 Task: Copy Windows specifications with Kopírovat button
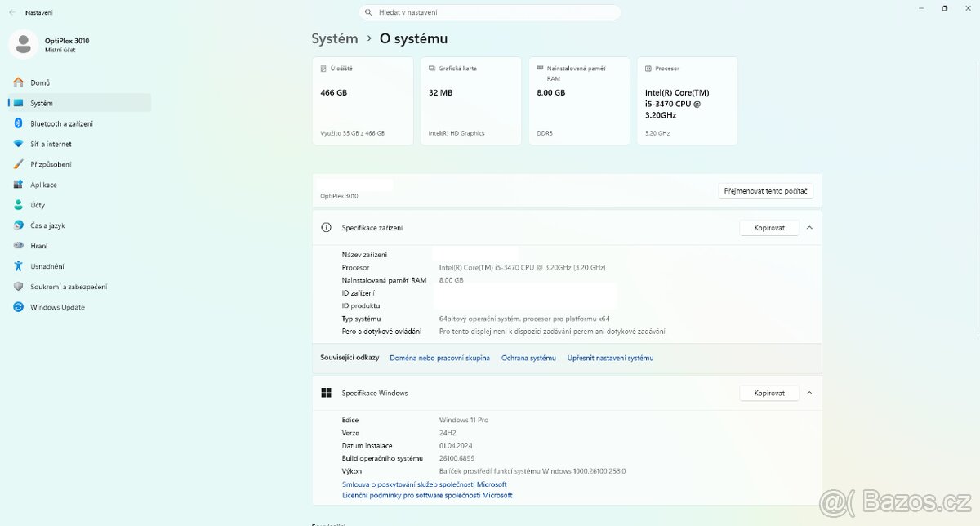[769, 393]
